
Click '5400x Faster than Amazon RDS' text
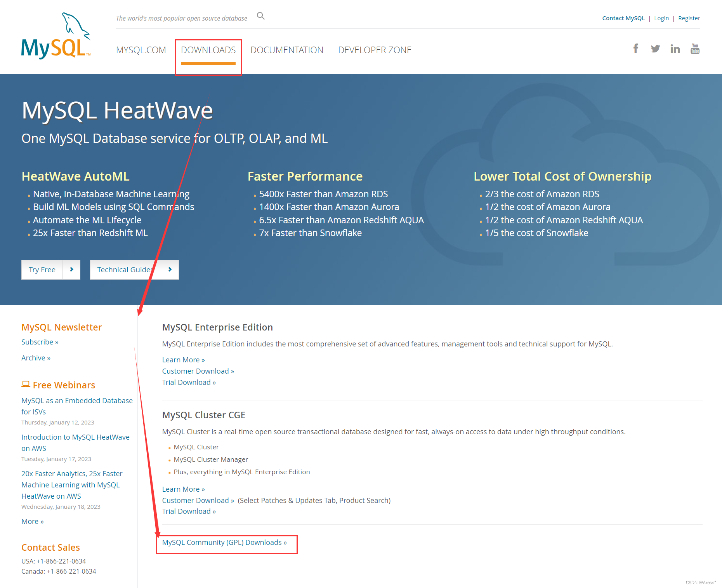coord(323,194)
